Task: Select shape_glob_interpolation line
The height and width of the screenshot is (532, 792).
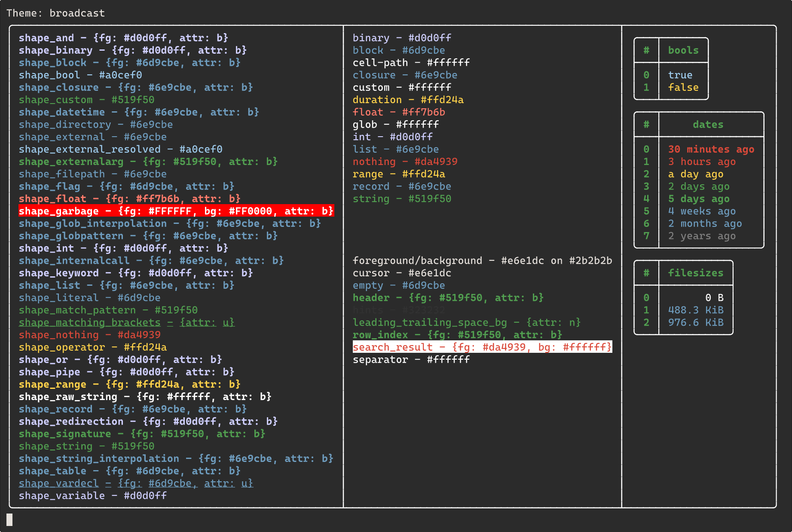Action: pos(170,224)
